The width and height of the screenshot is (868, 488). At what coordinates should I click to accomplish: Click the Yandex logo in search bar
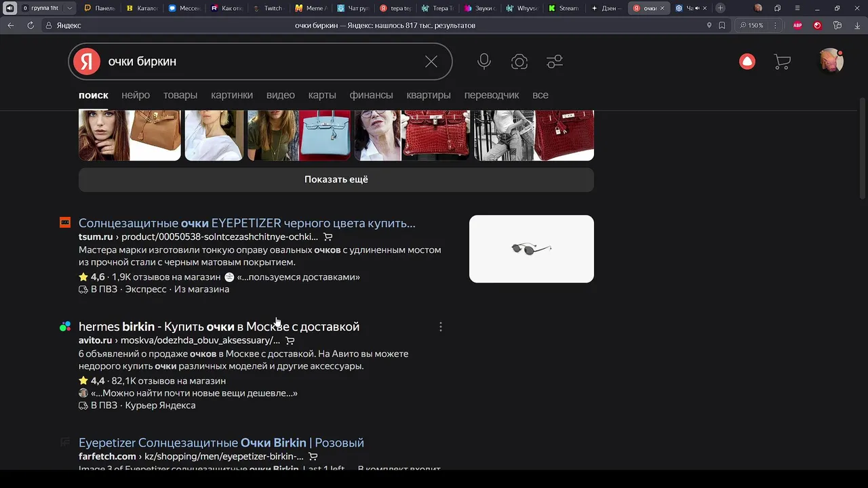coord(87,61)
